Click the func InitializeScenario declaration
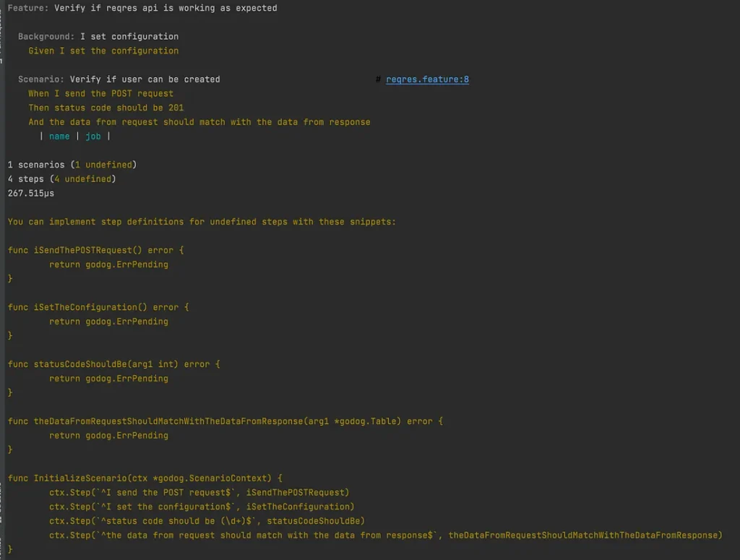 pyautogui.click(x=145, y=478)
